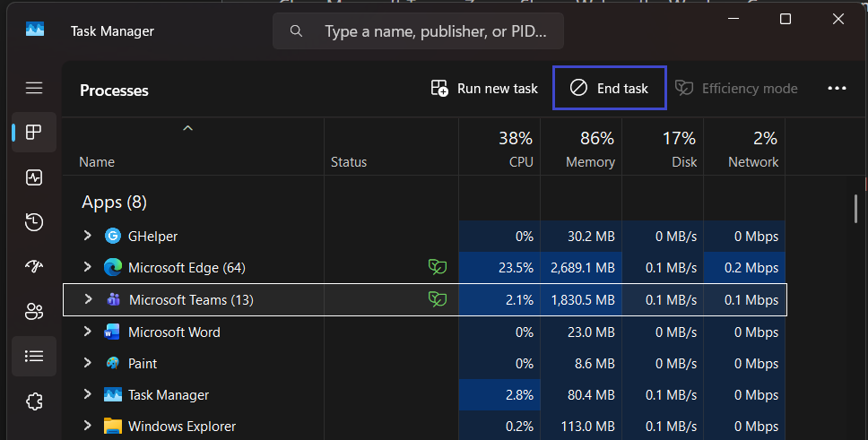Click the Task Manager logo in title bar
868x440 pixels.
[35, 30]
